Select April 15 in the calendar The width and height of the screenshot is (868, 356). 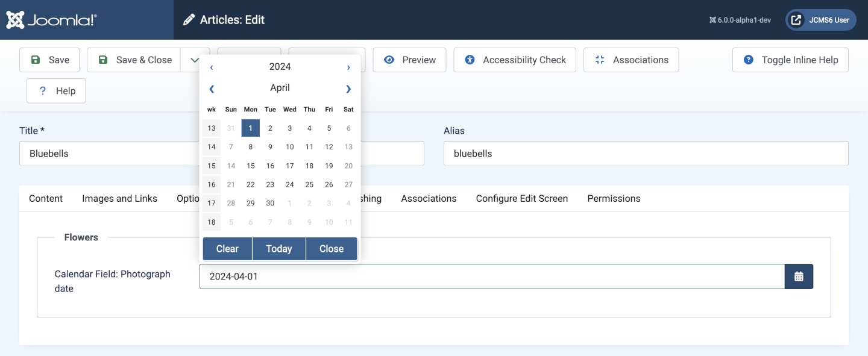tap(250, 165)
